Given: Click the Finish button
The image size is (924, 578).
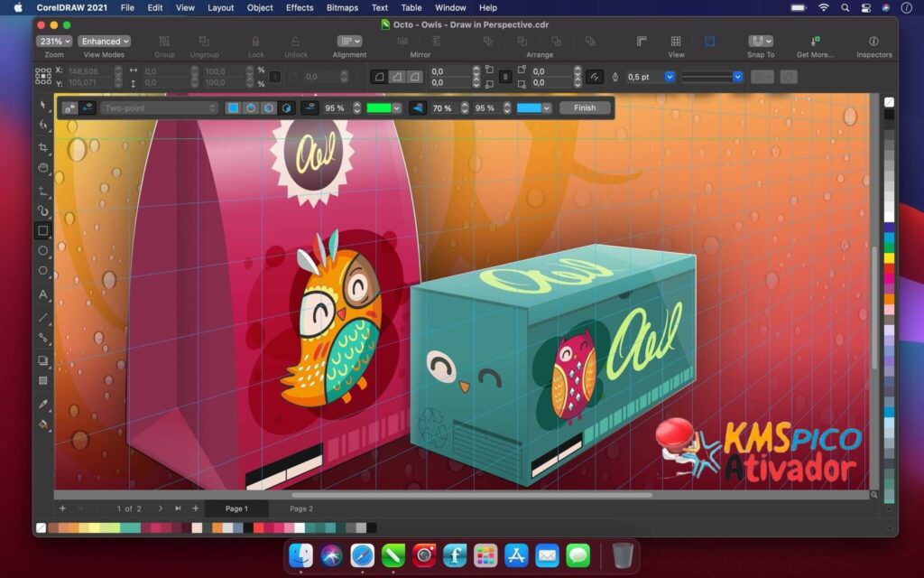Looking at the screenshot, I should (x=585, y=108).
